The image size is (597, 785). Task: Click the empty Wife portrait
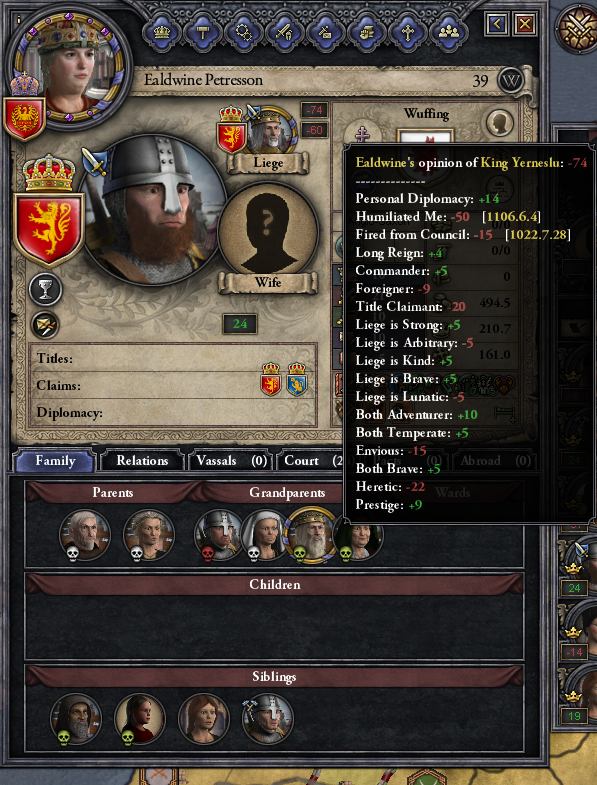click(268, 233)
